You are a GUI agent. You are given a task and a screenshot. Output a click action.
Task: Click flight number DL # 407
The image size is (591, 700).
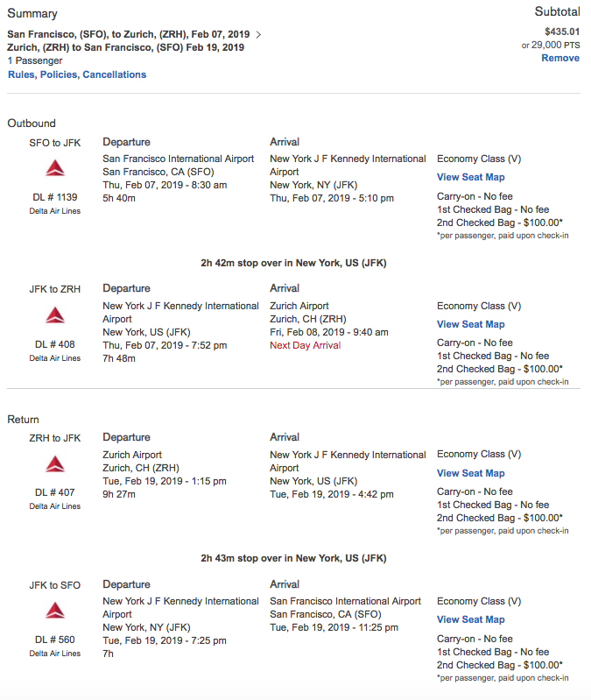(55, 493)
